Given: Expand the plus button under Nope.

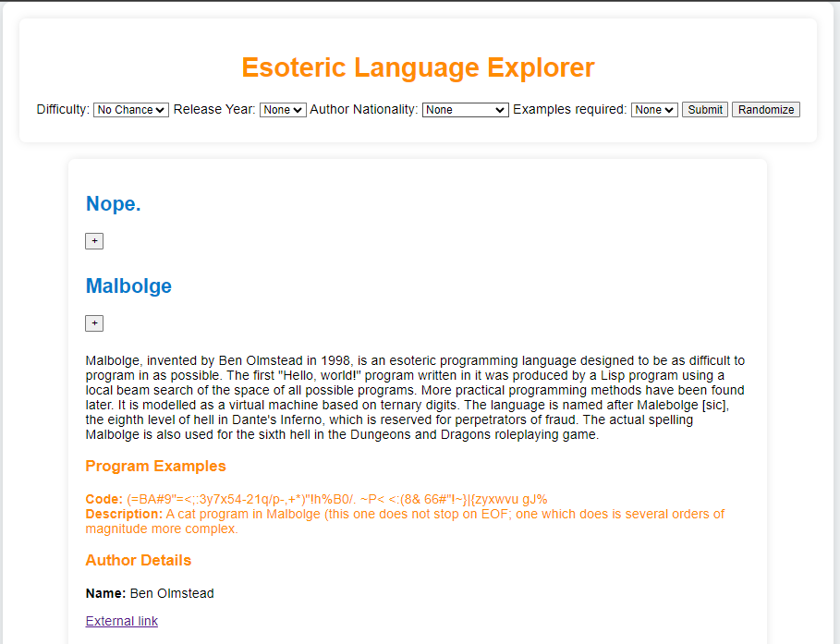Looking at the screenshot, I should click(x=94, y=241).
